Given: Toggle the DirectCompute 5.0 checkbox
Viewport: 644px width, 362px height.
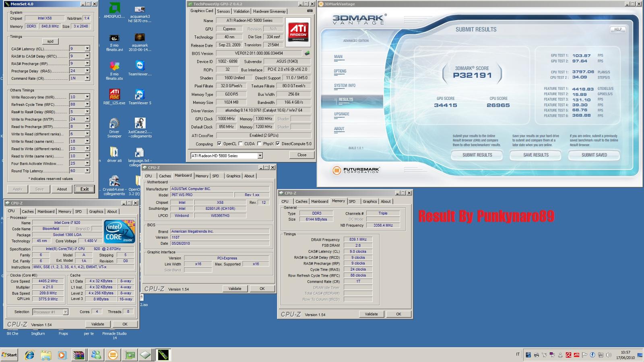Looking at the screenshot, I should tap(278, 144).
